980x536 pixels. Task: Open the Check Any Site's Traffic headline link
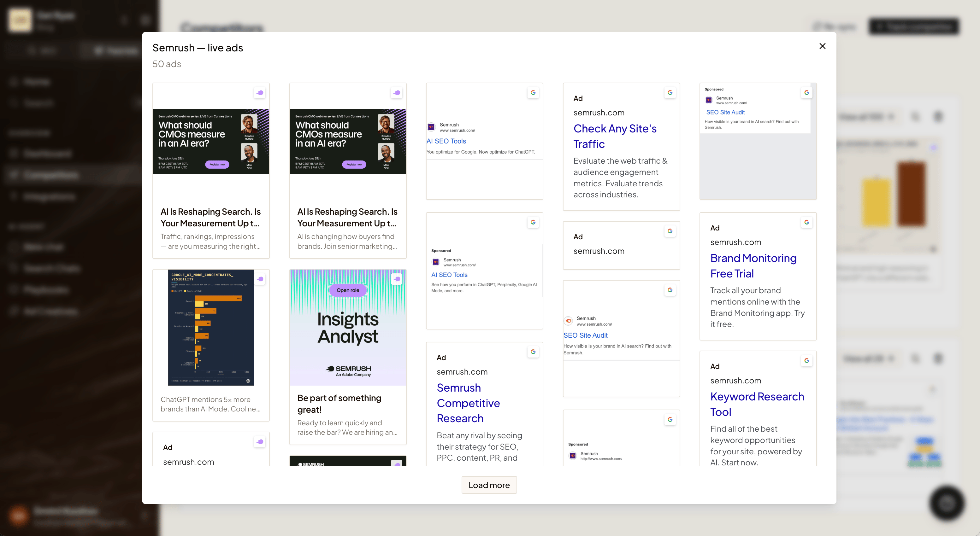[615, 136]
